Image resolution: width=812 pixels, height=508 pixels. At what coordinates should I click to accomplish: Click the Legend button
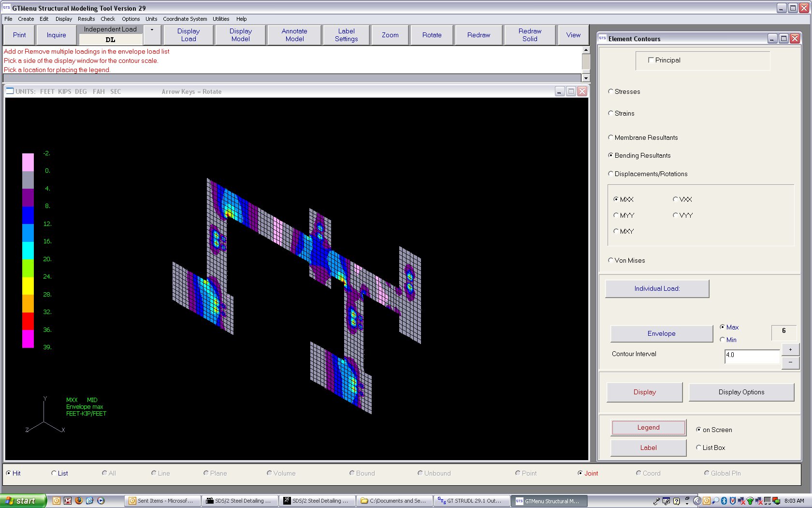tap(648, 427)
